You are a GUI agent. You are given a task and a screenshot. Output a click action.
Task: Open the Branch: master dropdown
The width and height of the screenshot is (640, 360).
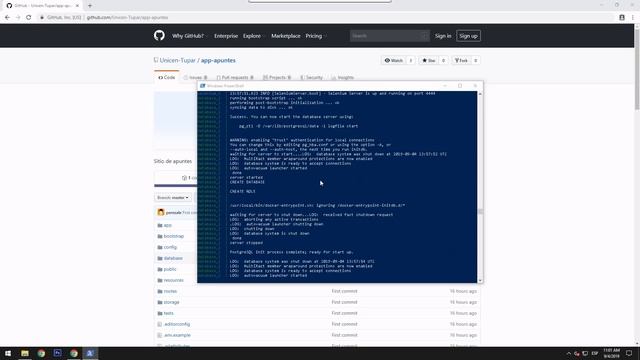pyautogui.click(x=173, y=198)
